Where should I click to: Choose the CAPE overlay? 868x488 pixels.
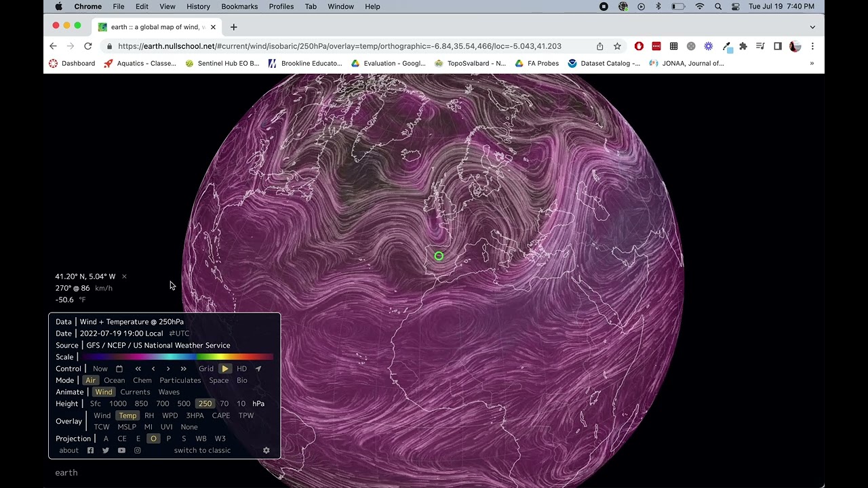221,415
